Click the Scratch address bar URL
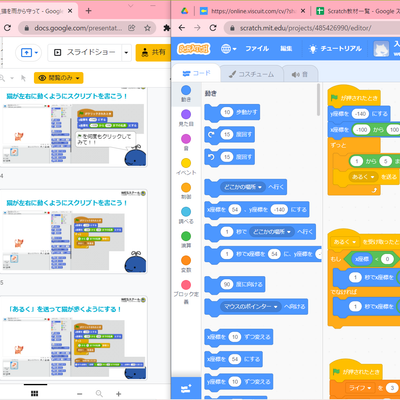This screenshot has height=400, width=400. [305, 28]
